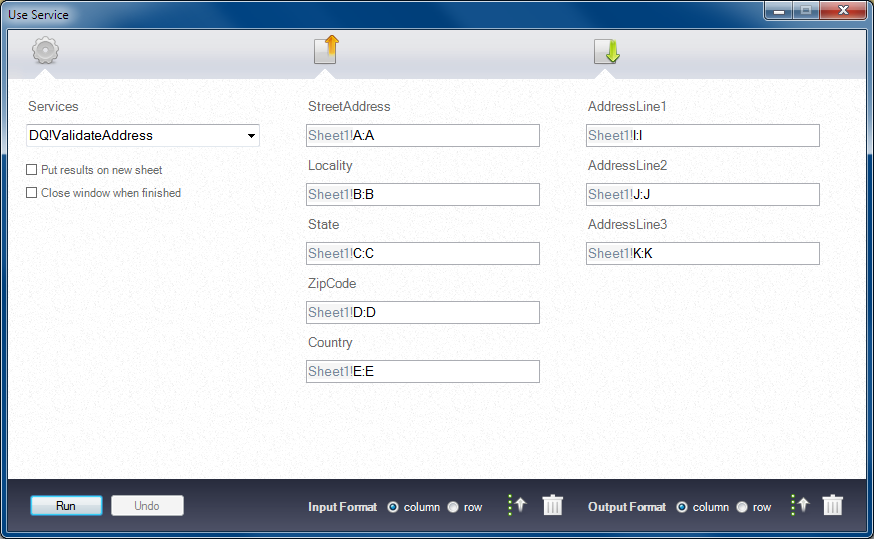Select the input upload arrow icon
The image size is (874, 539).
[327, 50]
